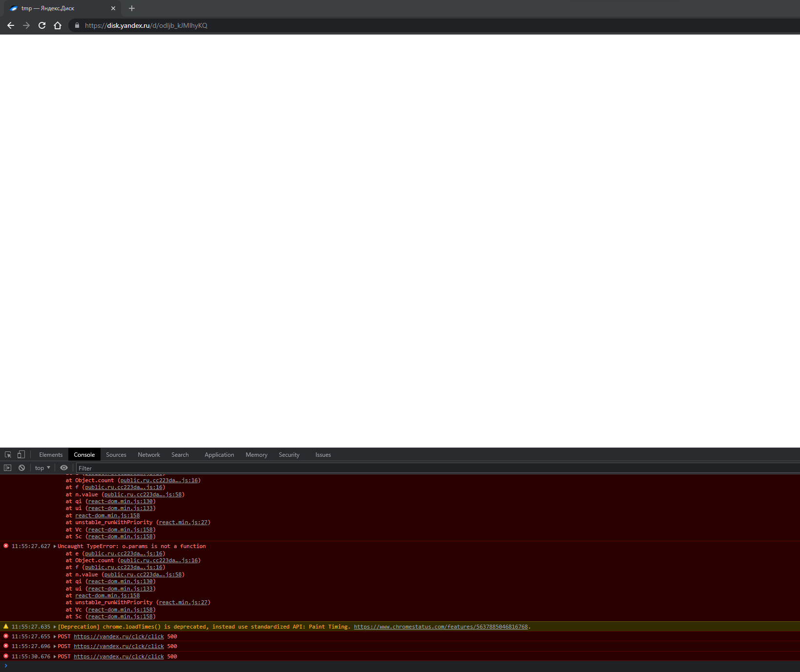The height and width of the screenshot is (672, 800).
Task: Open browser home page
Action: point(58,25)
